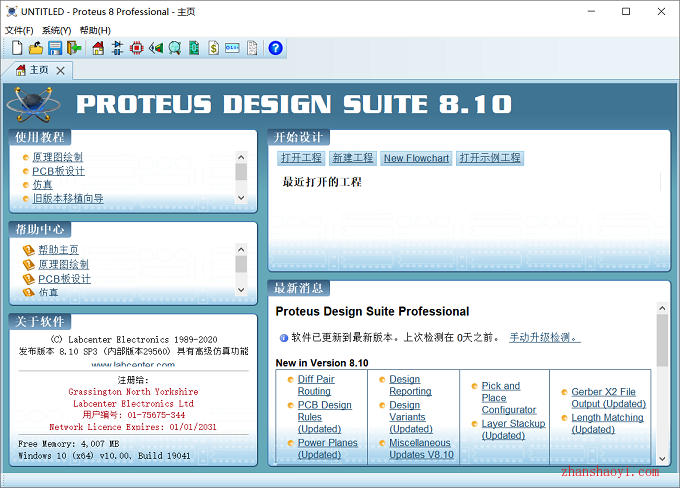
Task: Click the Proteus atom logo in banner
Action: (x=34, y=104)
